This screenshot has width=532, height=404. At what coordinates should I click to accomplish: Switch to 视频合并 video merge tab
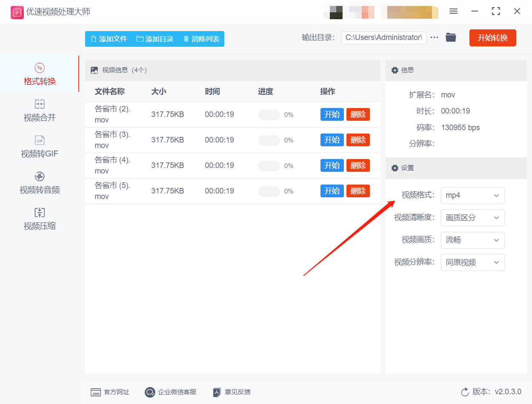pos(40,111)
